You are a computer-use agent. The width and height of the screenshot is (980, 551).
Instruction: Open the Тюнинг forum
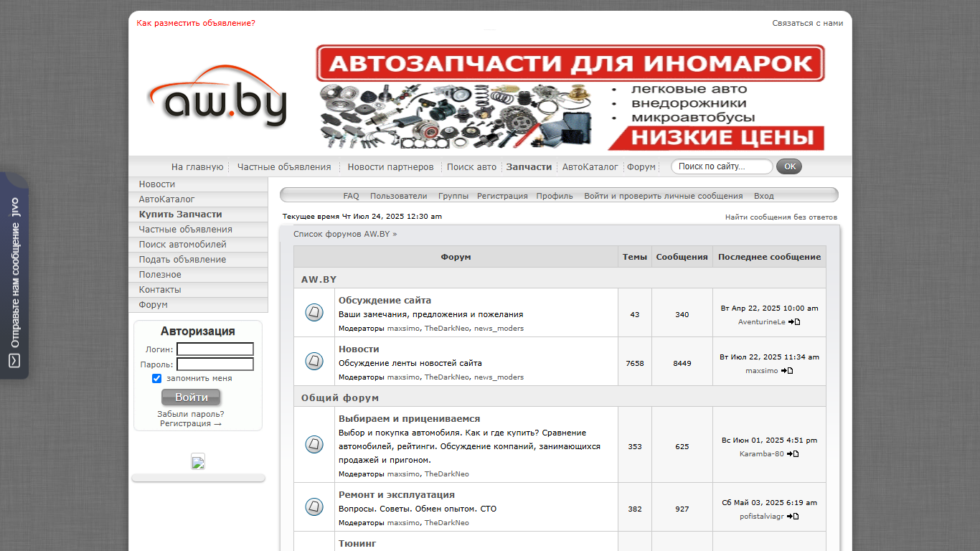pyautogui.click(x=357, y=544)
